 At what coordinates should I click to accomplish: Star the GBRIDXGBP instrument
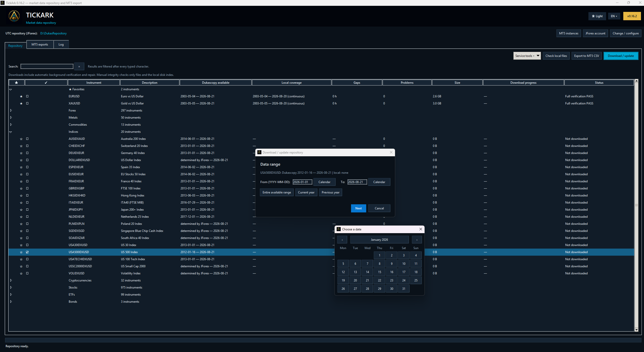tap(21, 188)
